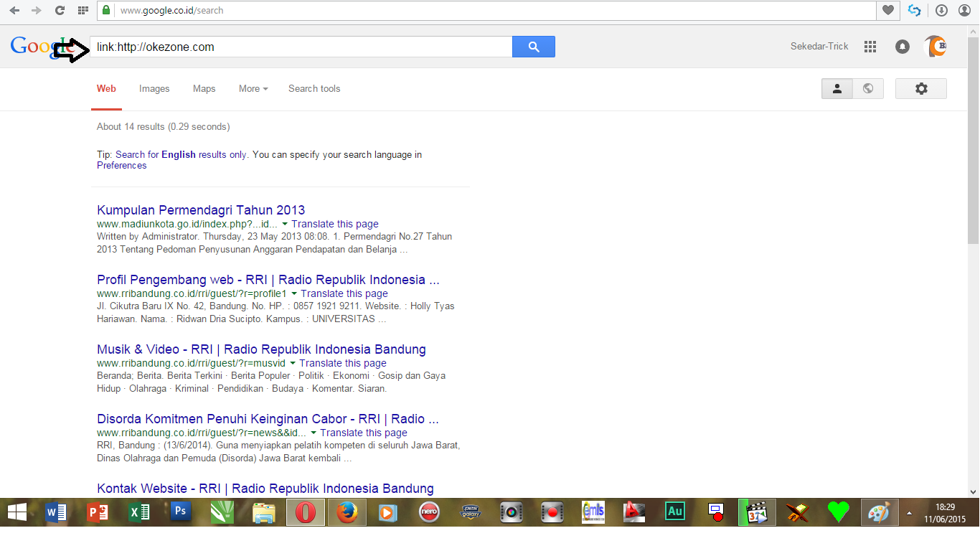Focus the browser address bar

pos(495,10)
